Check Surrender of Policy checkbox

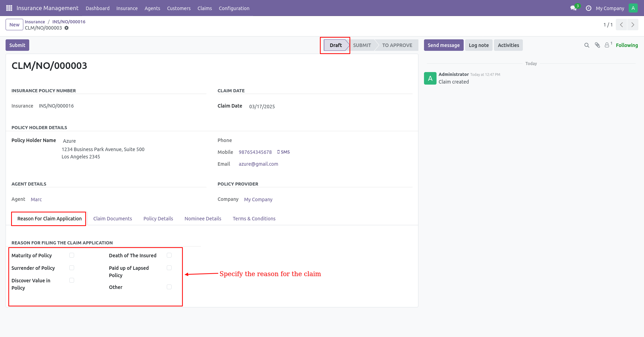coord(72,268)
